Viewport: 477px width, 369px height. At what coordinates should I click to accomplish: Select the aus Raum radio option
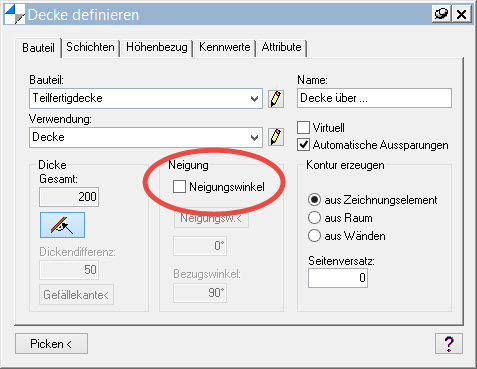[314, 218]
